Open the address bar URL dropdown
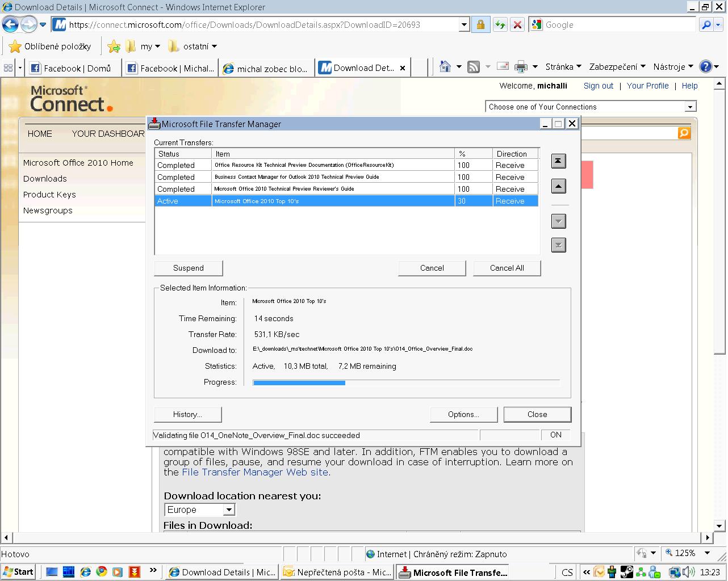This screenshot has height=581, width=728. (464, 25)
